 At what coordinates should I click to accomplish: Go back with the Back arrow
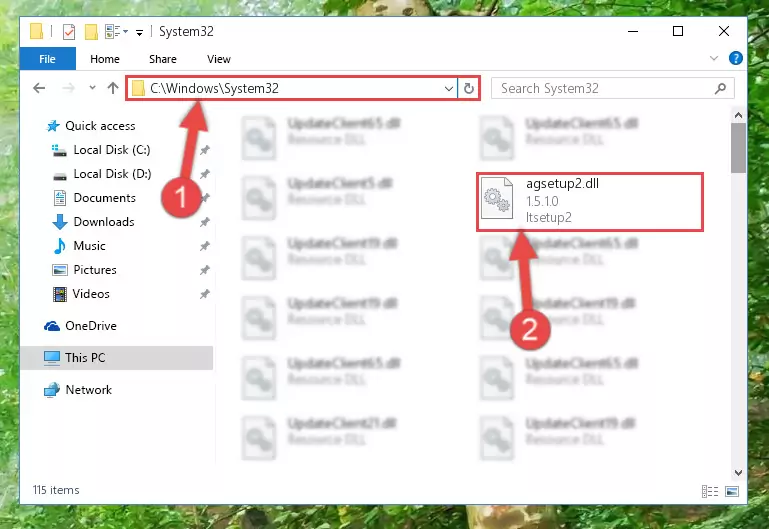(39, 88)
